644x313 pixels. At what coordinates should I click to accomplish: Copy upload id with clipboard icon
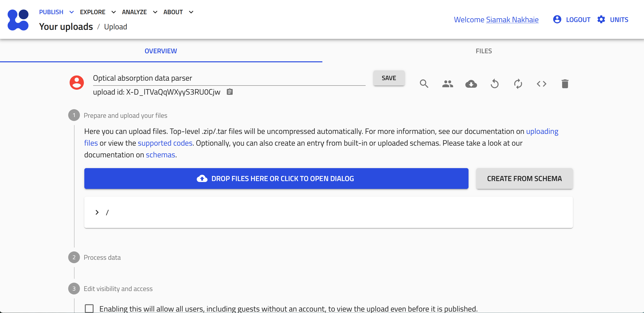(229, 92)
